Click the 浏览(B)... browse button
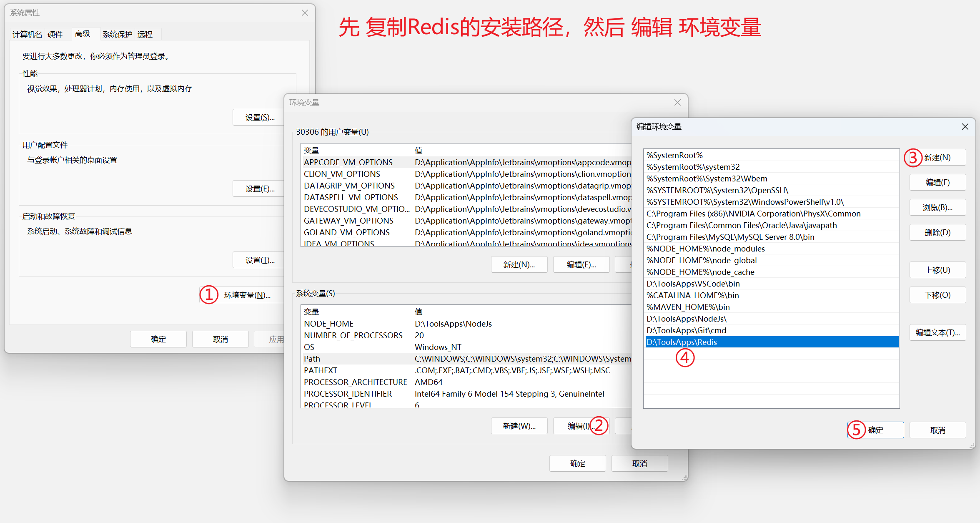The image size is (980, 523). click(x=937, y=208)
